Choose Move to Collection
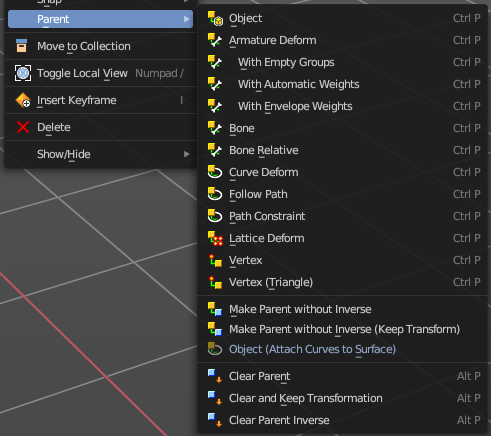 pyautogui.click(x=100, y=46)
